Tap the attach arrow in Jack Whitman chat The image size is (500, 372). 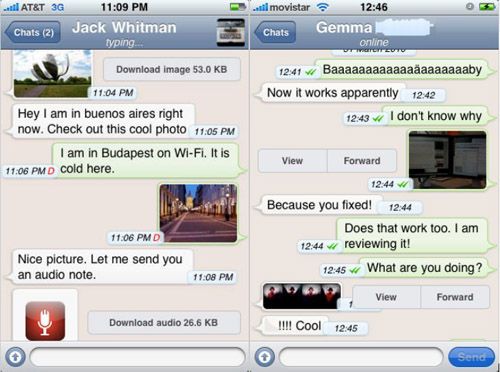tap(15, 357)
